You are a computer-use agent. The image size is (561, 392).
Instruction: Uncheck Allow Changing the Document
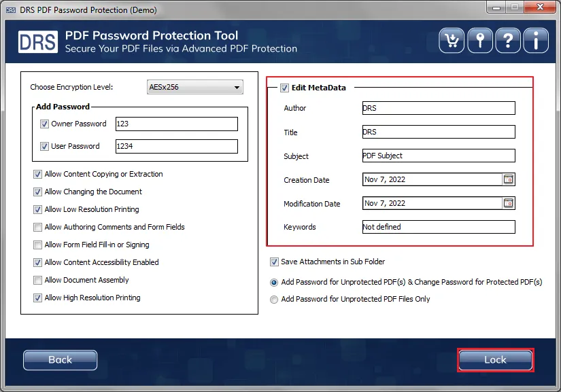tap(37, 192)
